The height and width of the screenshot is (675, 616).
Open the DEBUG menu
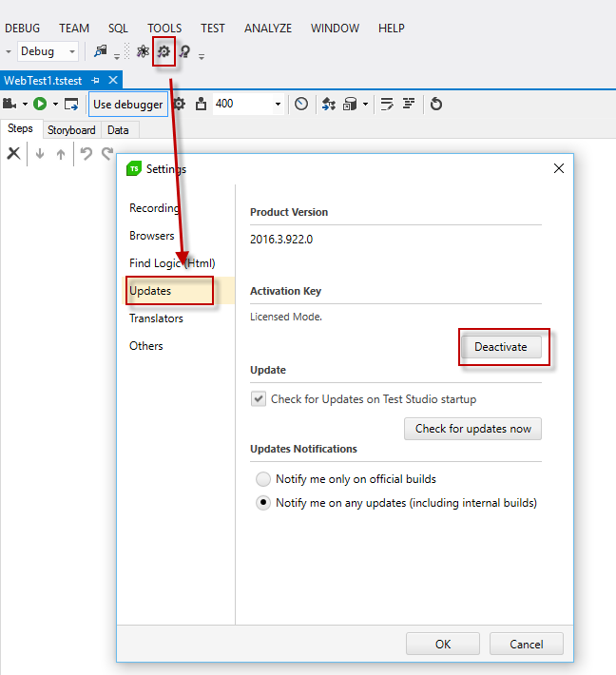click(x=23, y=29)
